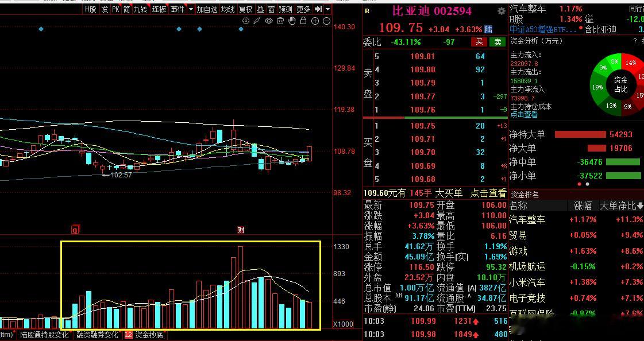Zoom in with the plus circle icon

(315, 21)
